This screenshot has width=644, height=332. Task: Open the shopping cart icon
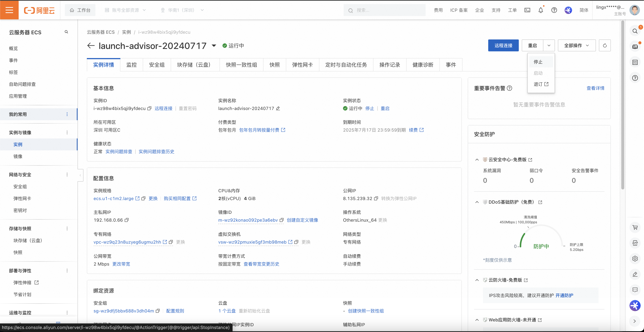[635, 227]
